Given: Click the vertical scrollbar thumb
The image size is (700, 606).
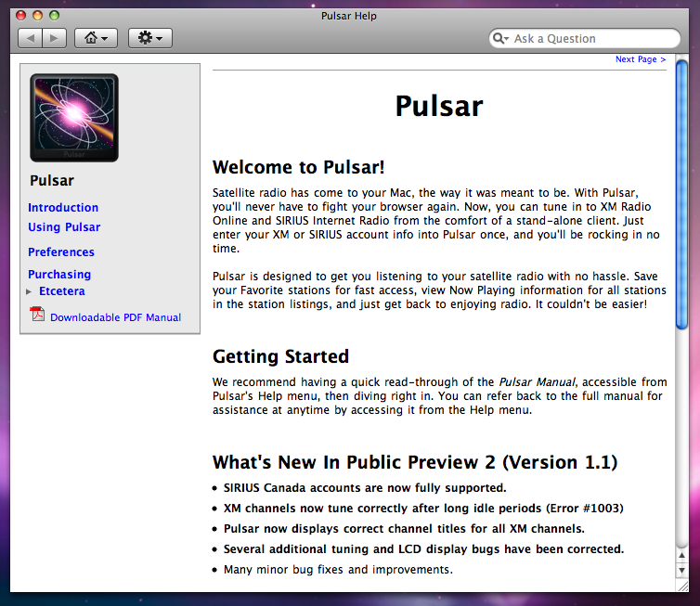Looking at the screenshot, I should 681,195.
